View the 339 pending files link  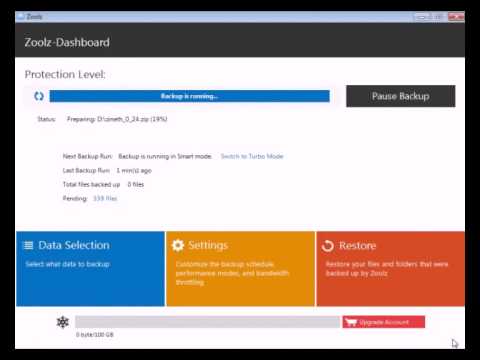105,198
